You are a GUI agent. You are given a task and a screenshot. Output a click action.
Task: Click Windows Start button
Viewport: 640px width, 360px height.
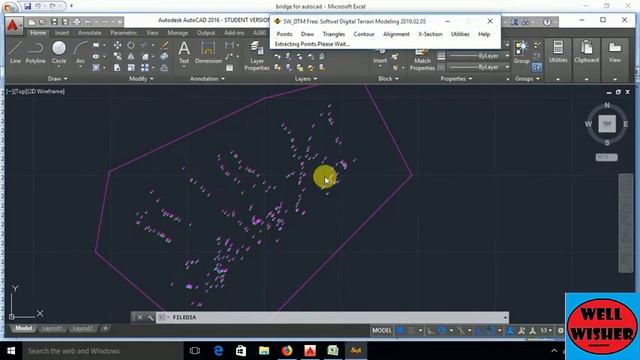tap(11, 351)
